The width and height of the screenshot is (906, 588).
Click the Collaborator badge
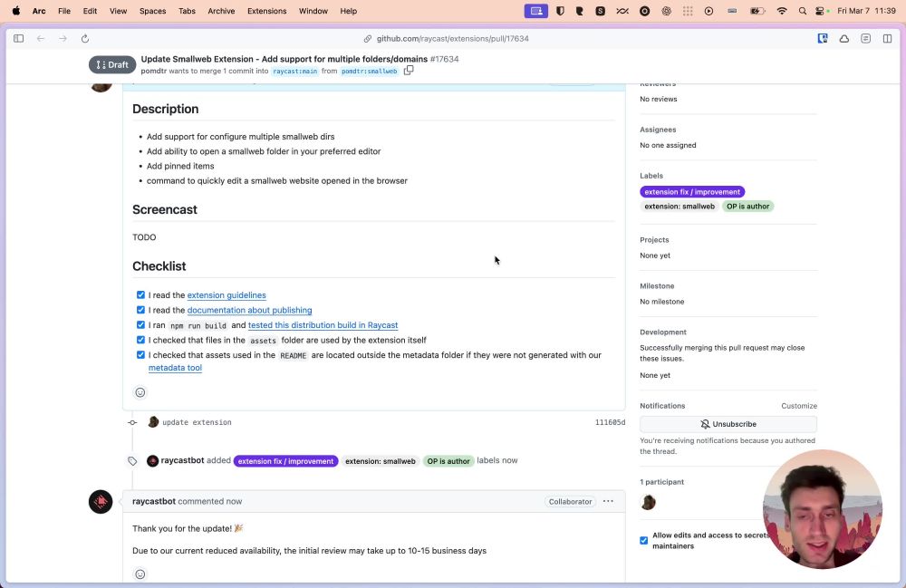570,501
